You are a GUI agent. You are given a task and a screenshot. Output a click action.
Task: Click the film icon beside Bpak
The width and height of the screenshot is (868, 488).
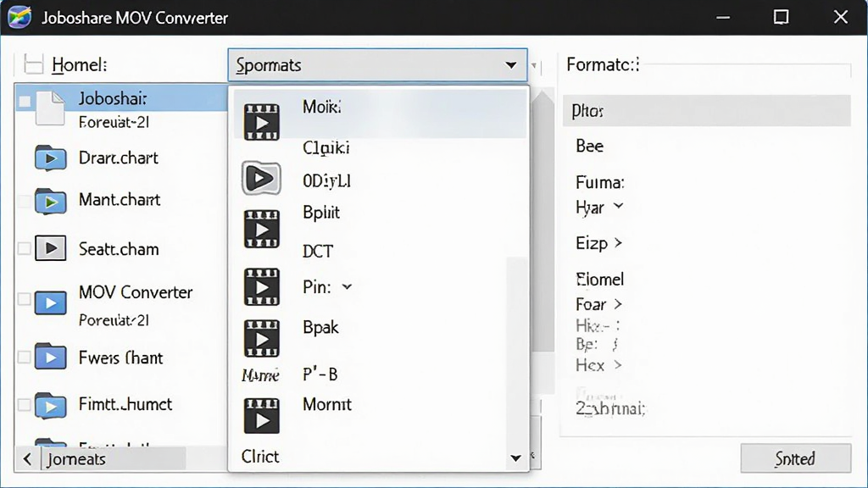(261, 339)
